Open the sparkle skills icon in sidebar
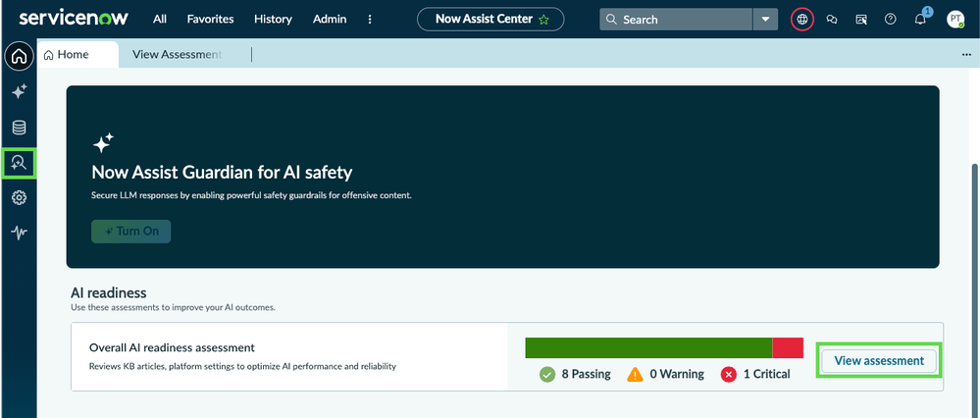 pos(19,91)
